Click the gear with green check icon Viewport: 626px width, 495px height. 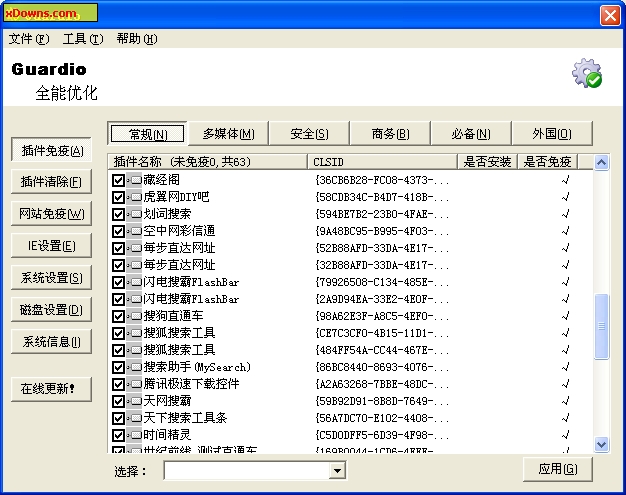coord(587,73)
